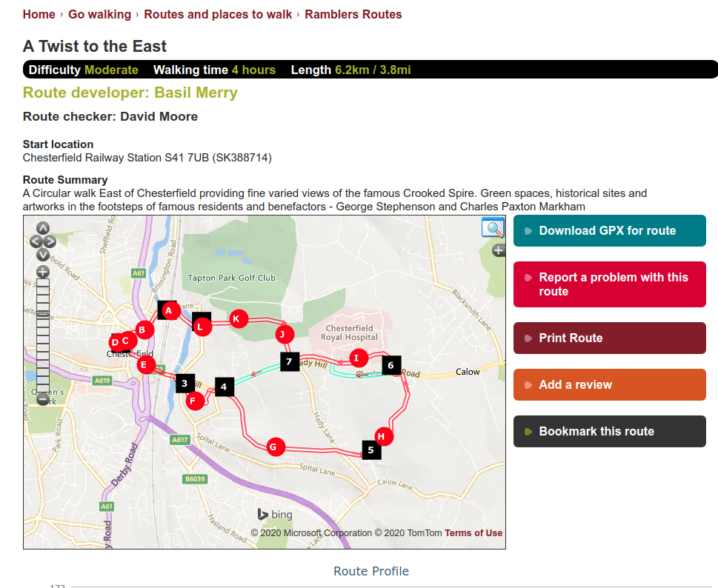Open the map magnifier overview icon
This screenshot has height=588, width=718.
click(493, 227)
